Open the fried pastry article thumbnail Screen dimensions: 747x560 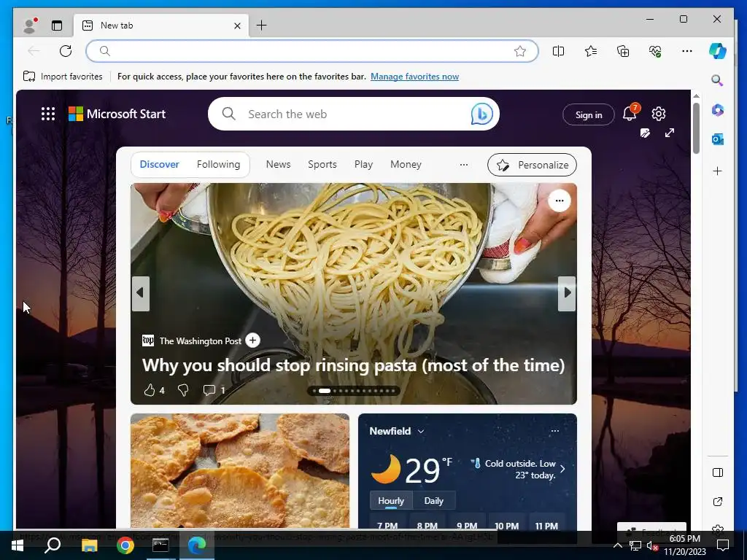coord(239,470)
